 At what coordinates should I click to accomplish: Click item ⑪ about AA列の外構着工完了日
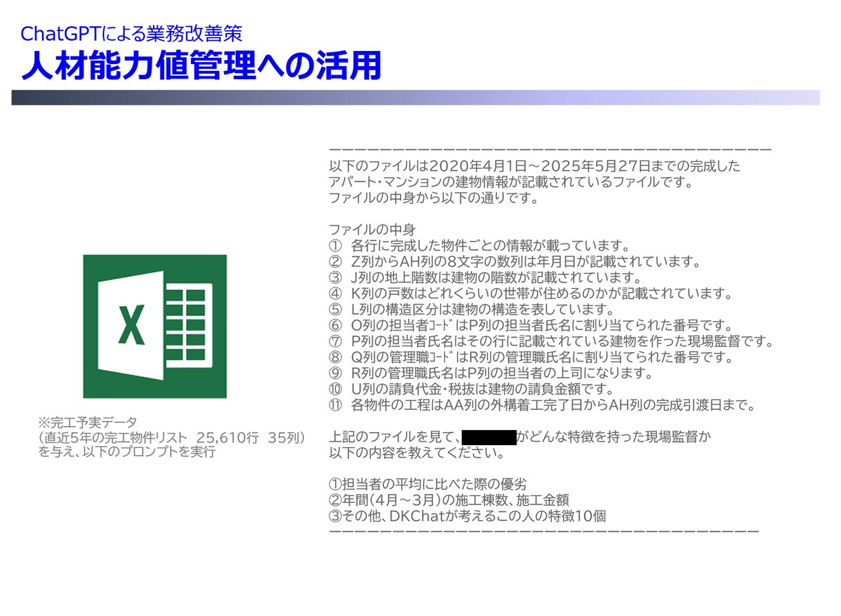tap(543, 405)
